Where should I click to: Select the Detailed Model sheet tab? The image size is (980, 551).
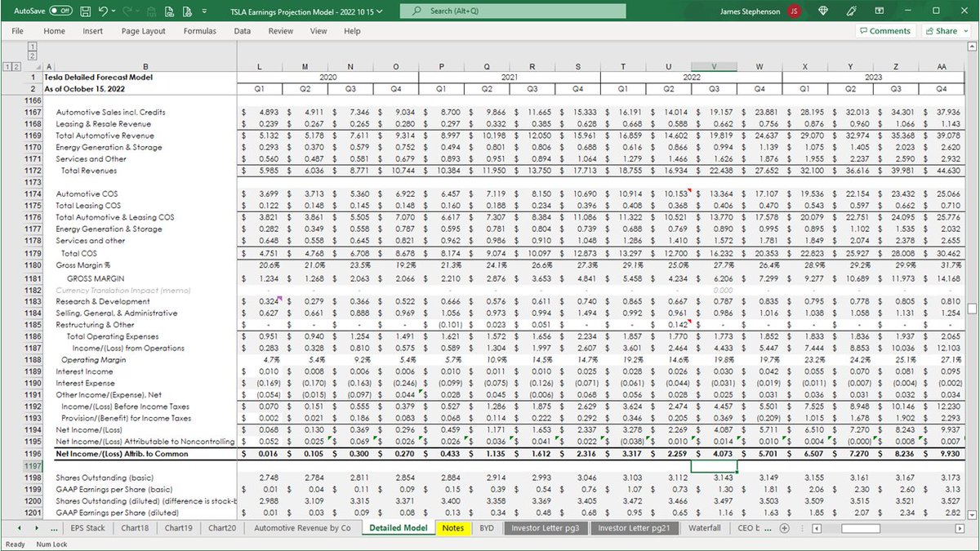click(399, 528)
